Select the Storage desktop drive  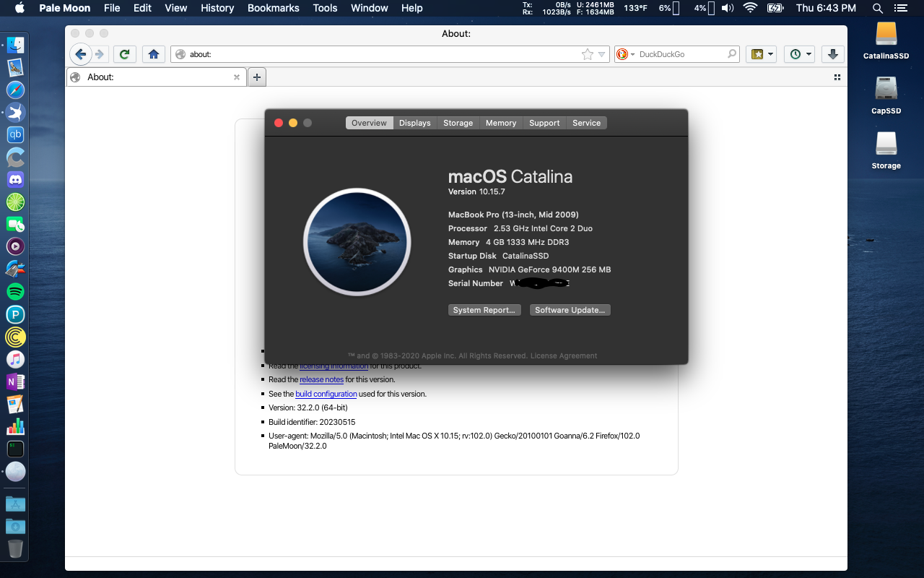pyautogui.click(x=886, y=151)
